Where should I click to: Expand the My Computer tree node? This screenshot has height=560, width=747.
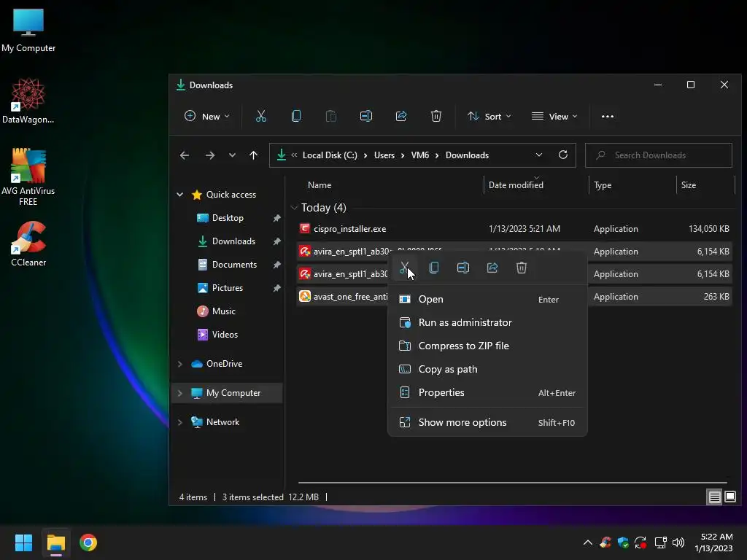pyautogui.click(x=180, y=393)
